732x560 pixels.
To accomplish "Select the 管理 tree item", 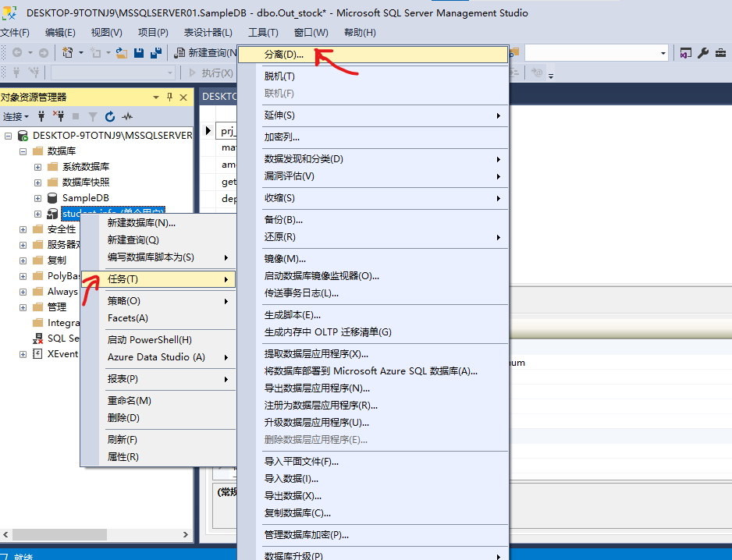I will coord(57,307).
